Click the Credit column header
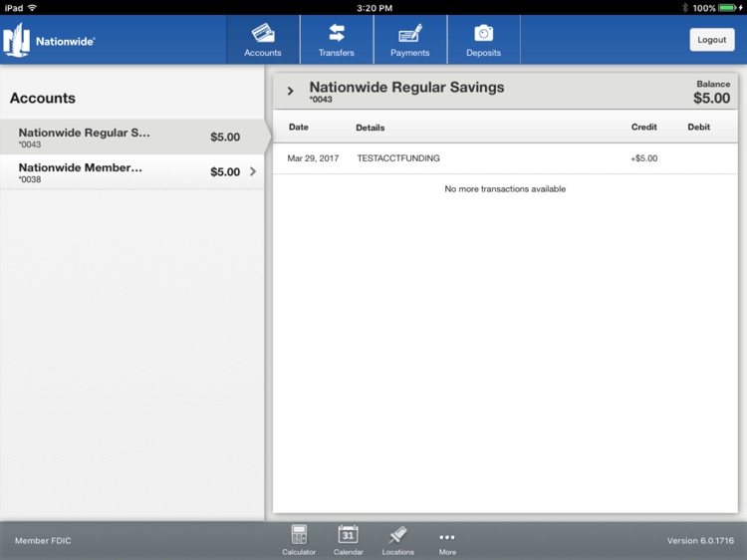Image resolution: width=747 pixels, height=560 pixels. point(644,128)
